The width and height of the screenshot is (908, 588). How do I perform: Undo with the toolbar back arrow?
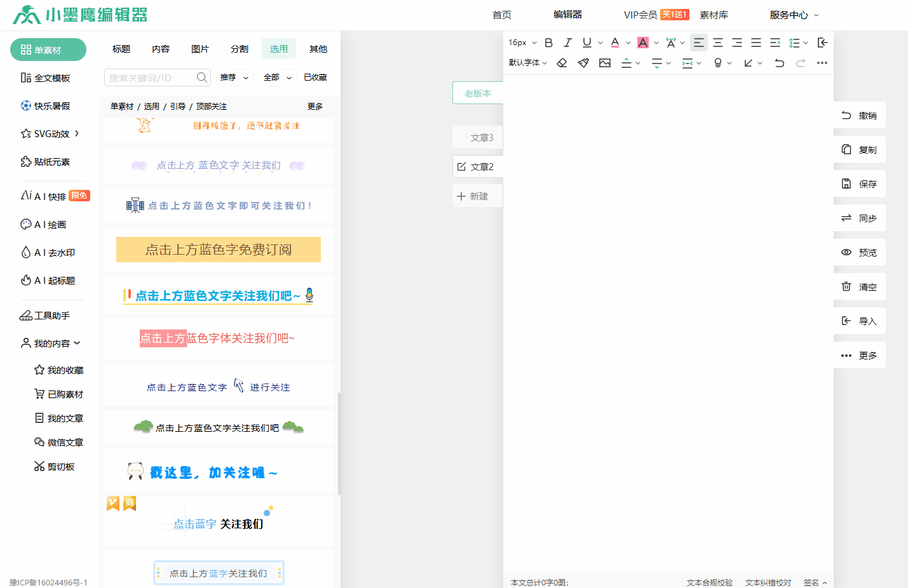click(780, 63)
